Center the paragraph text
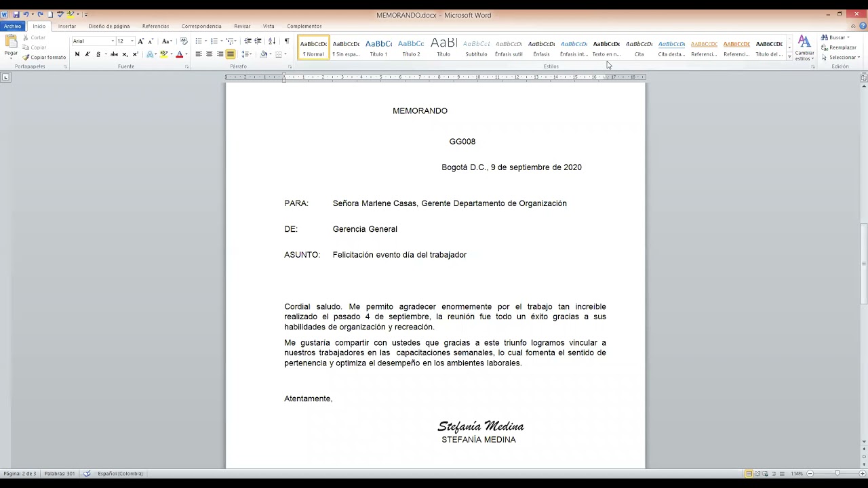 [x=209, y=54]
